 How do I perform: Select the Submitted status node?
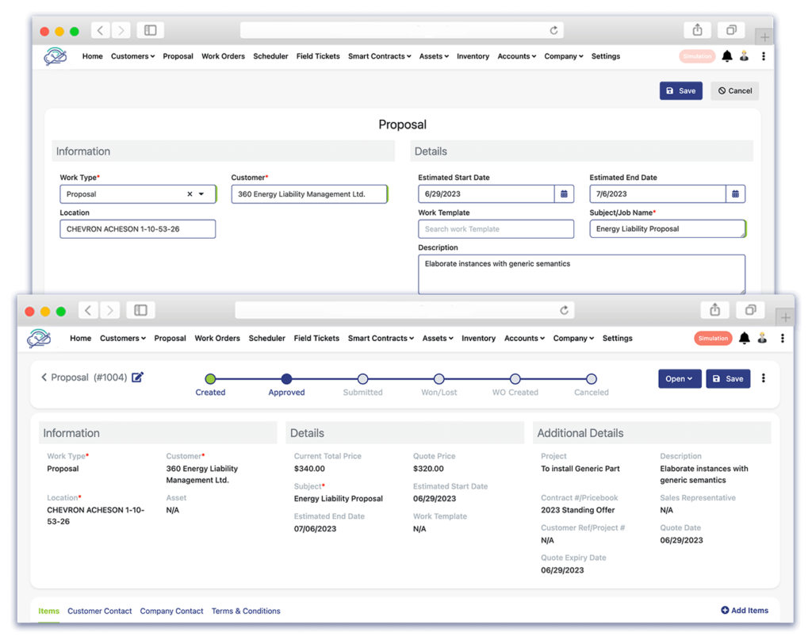click(362, 379)
